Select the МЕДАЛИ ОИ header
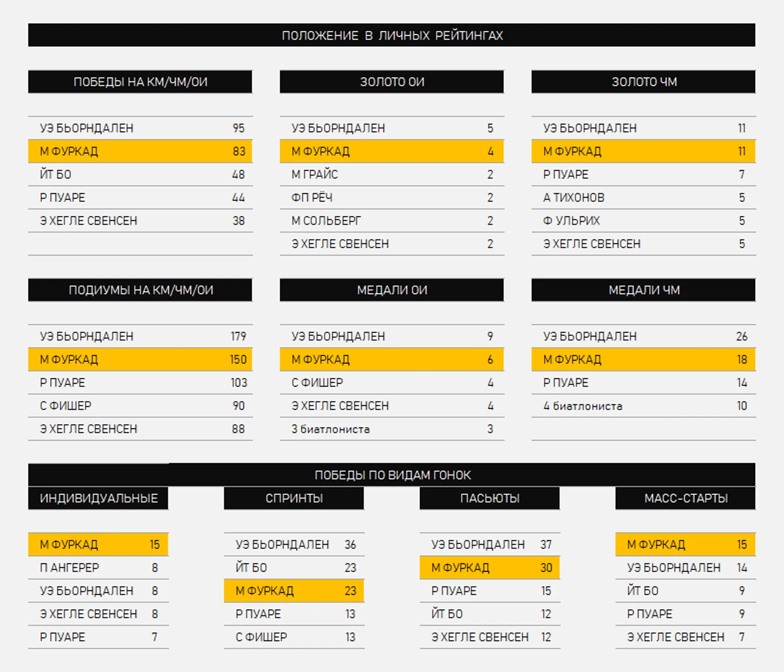The width and height of the screenshot is (784, 672). point(392,290)
